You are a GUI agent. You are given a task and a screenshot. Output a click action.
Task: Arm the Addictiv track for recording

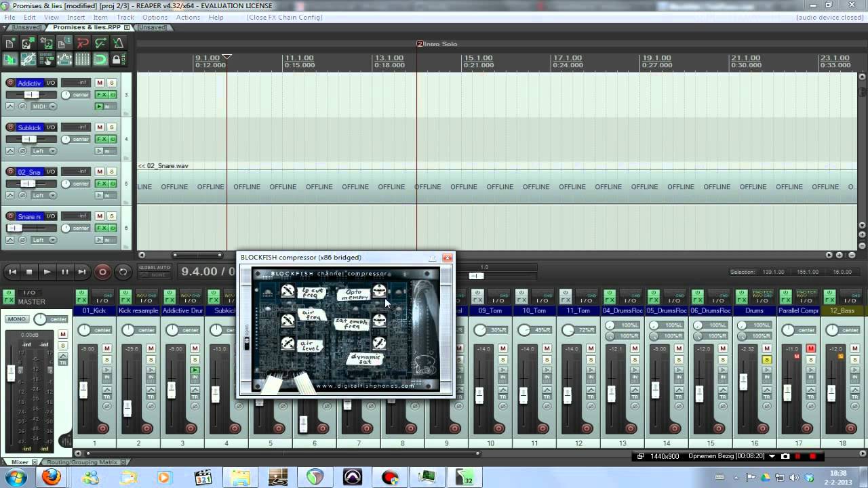pyautogui.click(x=10, y=83)
